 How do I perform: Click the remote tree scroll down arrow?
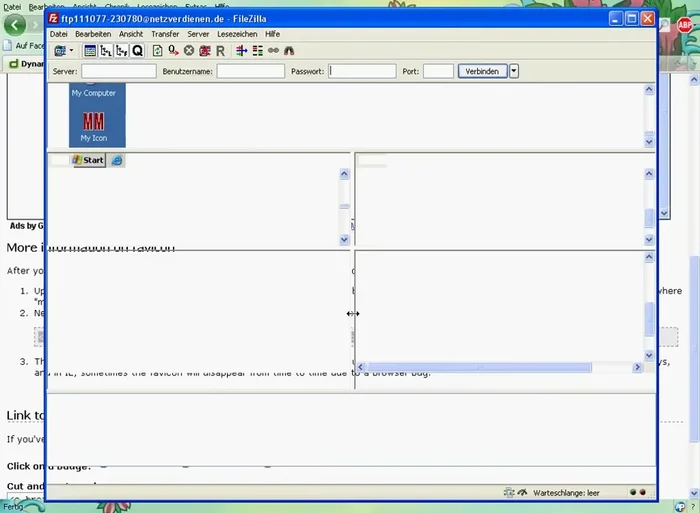[x=649, y=240]
